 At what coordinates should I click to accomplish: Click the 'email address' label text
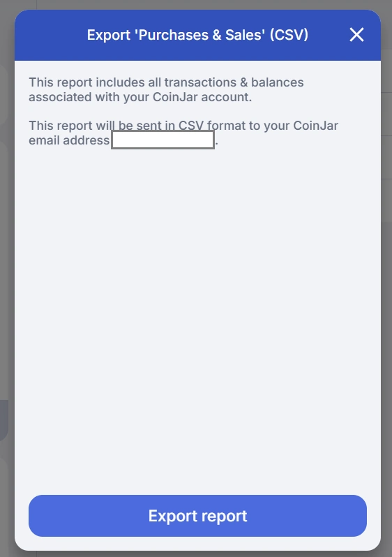point(69,140)
